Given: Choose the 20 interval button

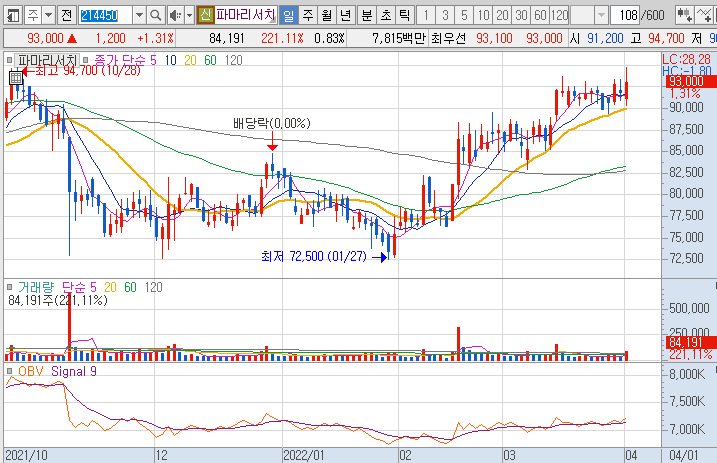Looking at the screenshot, I should click(x=502, y=16).
